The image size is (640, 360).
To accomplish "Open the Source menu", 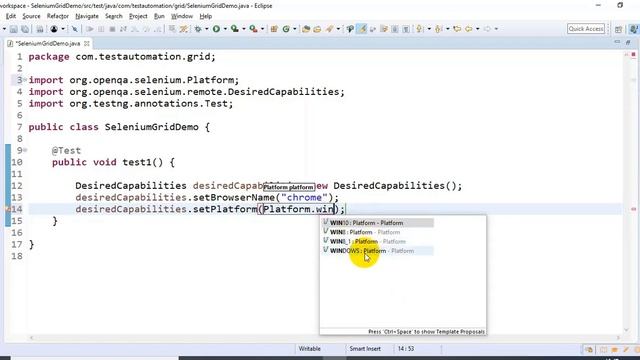I will click(31, 16).
